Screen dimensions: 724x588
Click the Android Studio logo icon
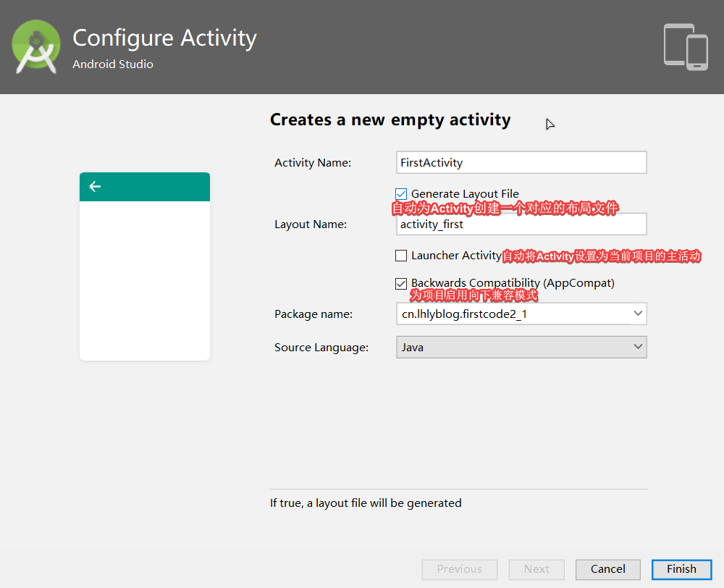(36, 47)
